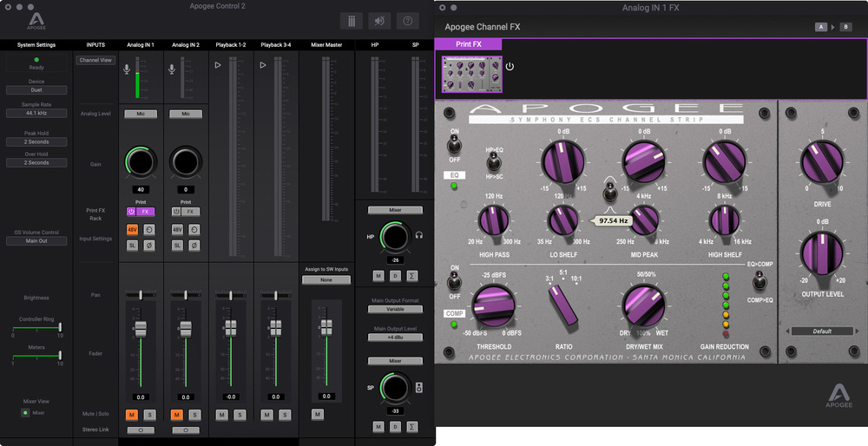This screenshot has width=868, height=446.
Task: Click the Channel View button
Action: (95, 61)
